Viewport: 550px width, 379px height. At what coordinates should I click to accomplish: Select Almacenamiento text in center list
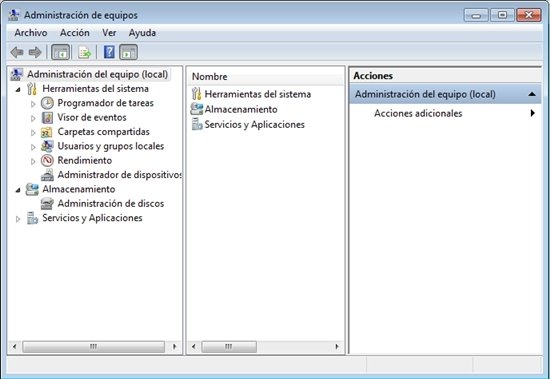241,109
